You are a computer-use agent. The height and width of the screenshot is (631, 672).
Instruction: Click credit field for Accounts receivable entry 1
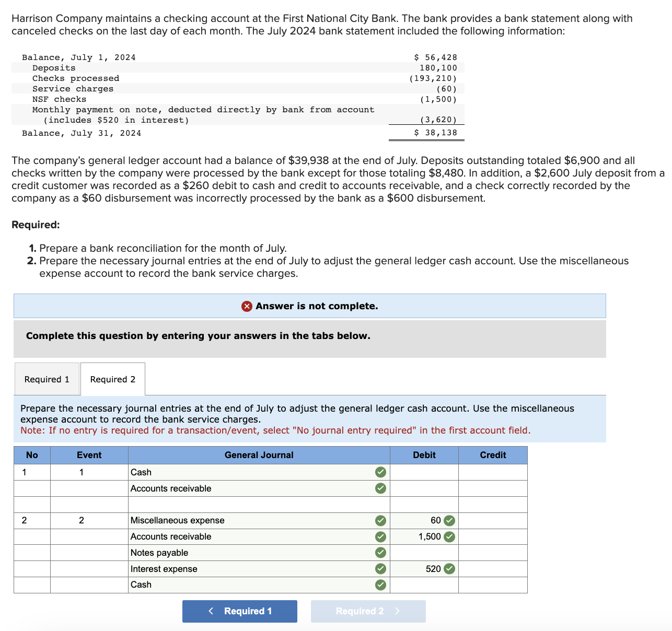point(493,488)
